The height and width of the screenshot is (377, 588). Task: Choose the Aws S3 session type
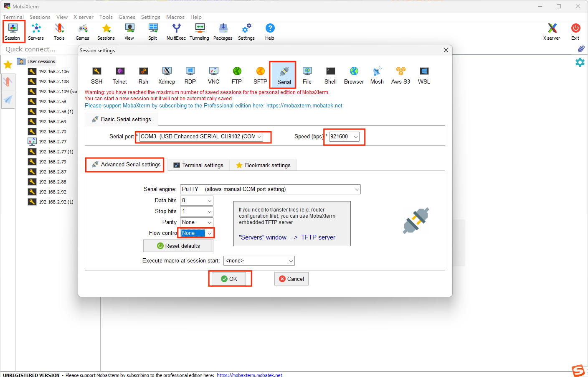tap(400, 75)
